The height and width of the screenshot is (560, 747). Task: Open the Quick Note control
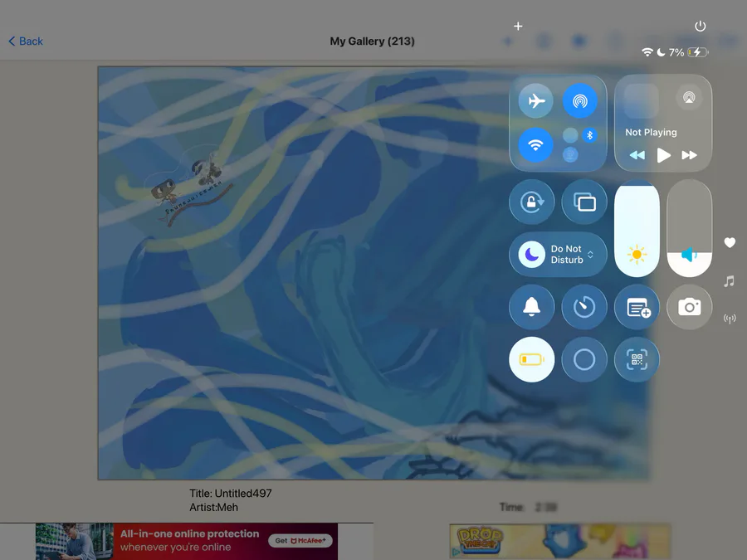637,307
